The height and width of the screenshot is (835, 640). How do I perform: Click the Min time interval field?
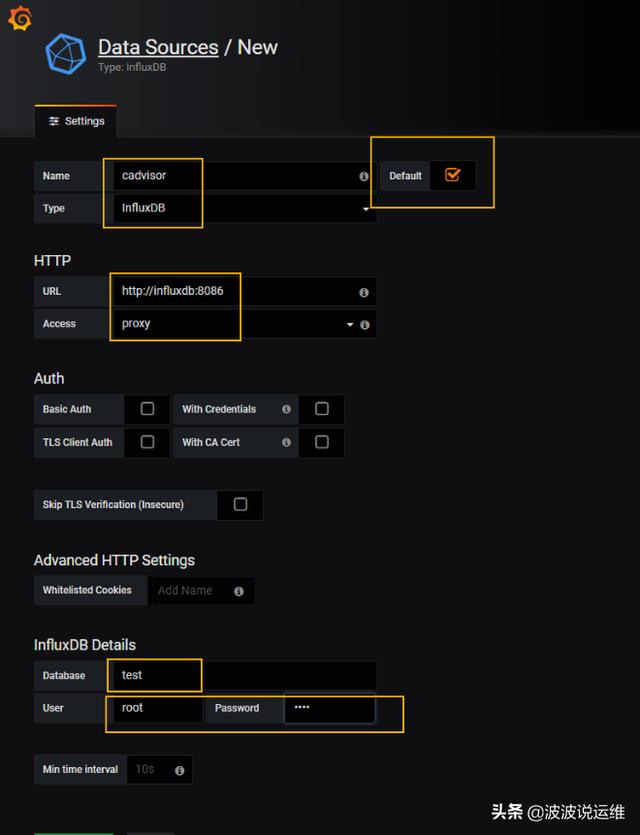(159, 769)
